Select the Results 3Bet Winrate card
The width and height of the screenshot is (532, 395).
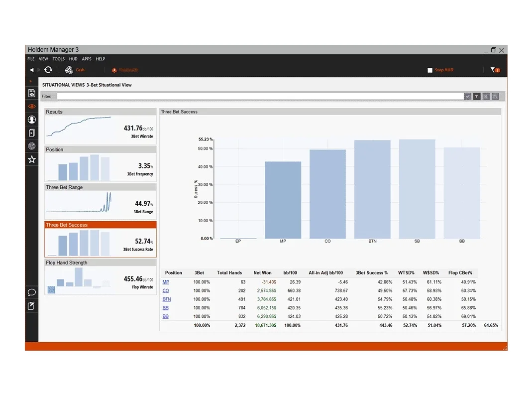[101, 127]
